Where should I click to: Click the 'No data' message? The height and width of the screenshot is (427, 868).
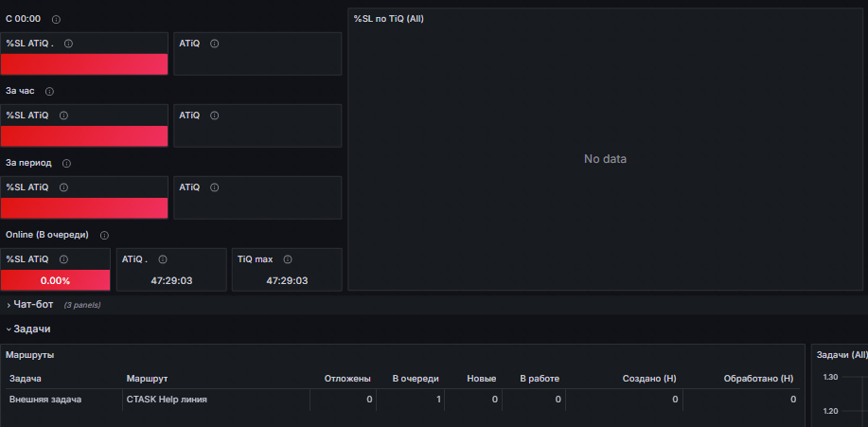click(x=605, y=159)
